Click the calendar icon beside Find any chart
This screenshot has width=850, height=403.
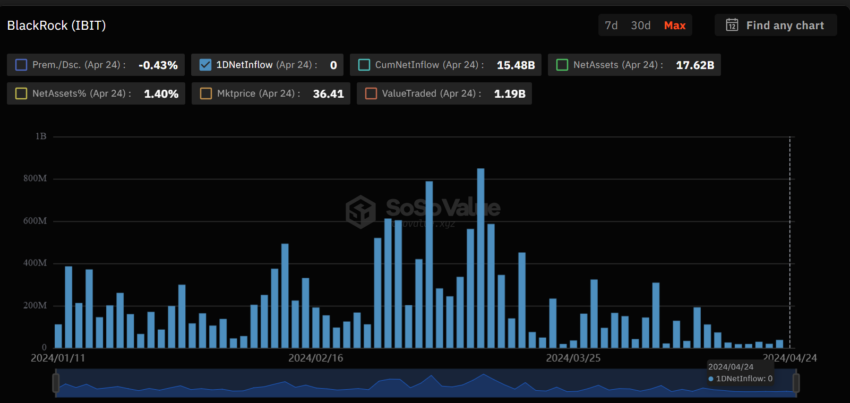click(732, 25)
